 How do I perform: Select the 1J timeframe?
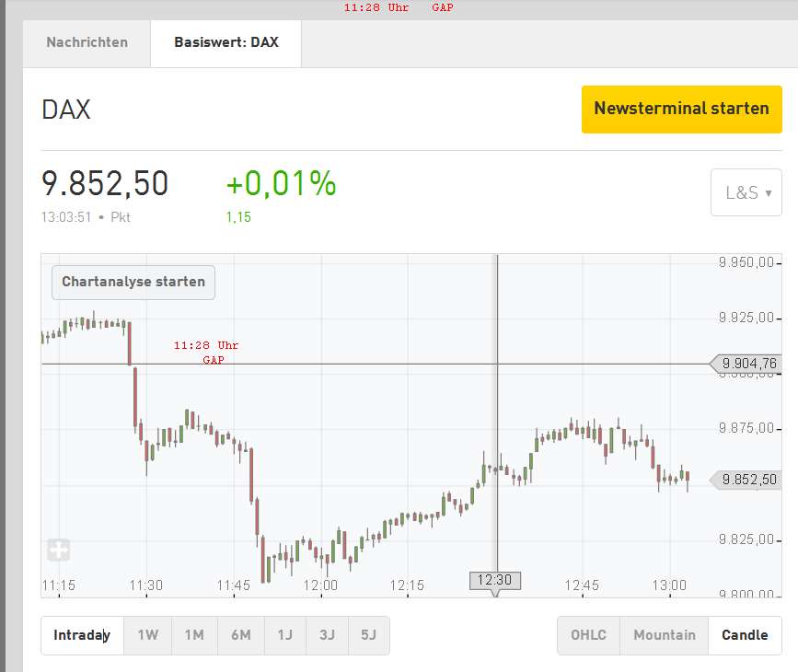point(284,635)
